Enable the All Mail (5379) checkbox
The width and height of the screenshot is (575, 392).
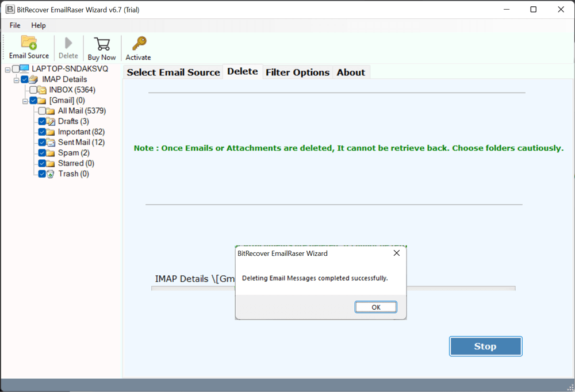[43, 111]
